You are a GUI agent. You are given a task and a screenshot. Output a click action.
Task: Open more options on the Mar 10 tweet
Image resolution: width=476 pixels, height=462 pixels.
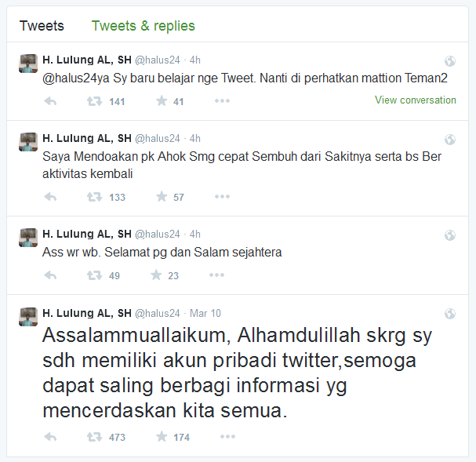pos(227,437)
